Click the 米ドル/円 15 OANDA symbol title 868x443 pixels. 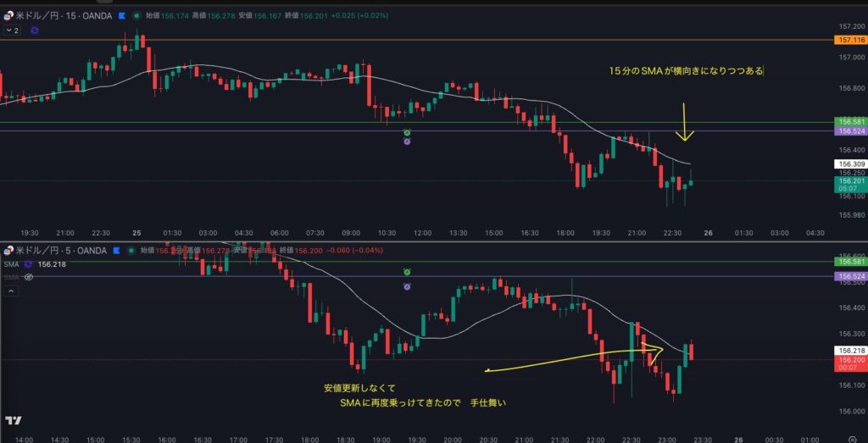[63, 16]
